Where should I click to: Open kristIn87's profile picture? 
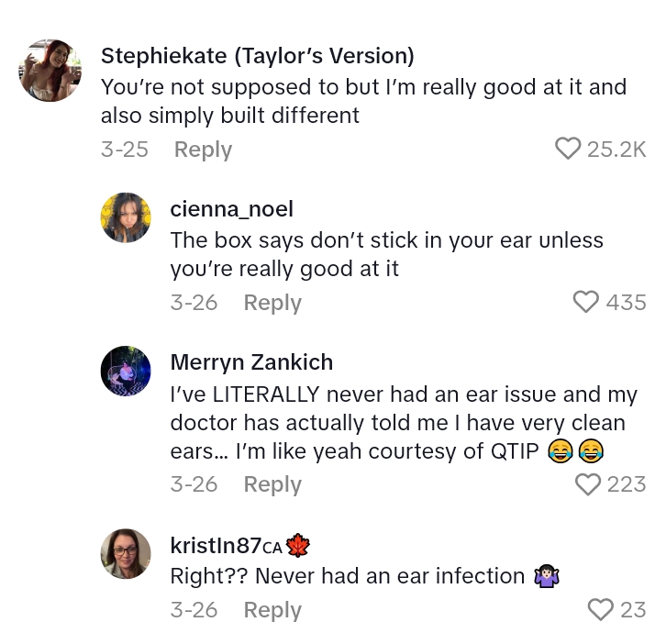coord(125,553)
